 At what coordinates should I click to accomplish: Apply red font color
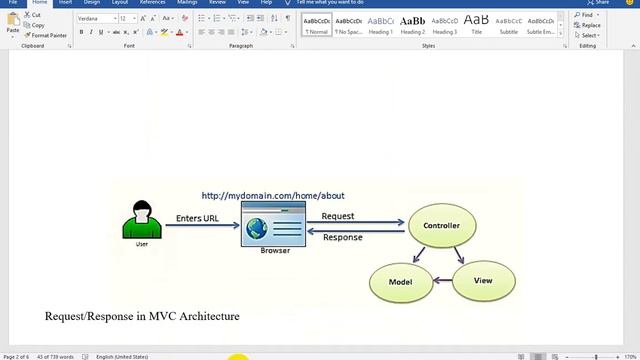pyautogui.click(x=179, y=32)
